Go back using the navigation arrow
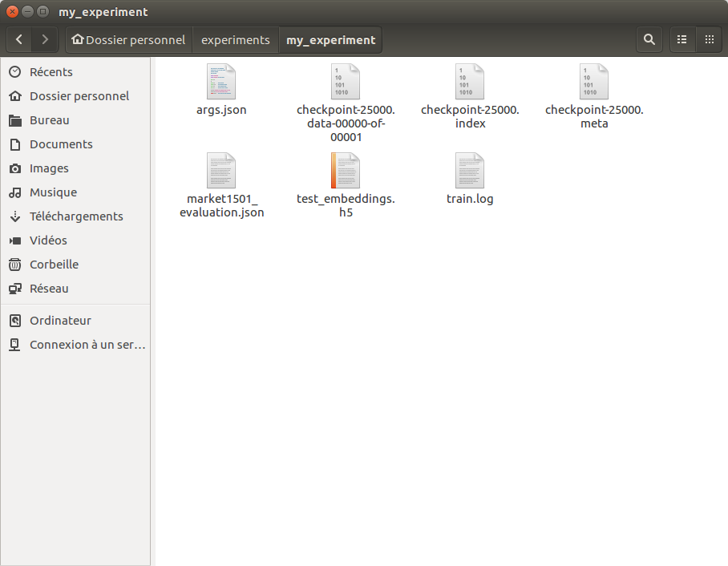 point(18,39)
